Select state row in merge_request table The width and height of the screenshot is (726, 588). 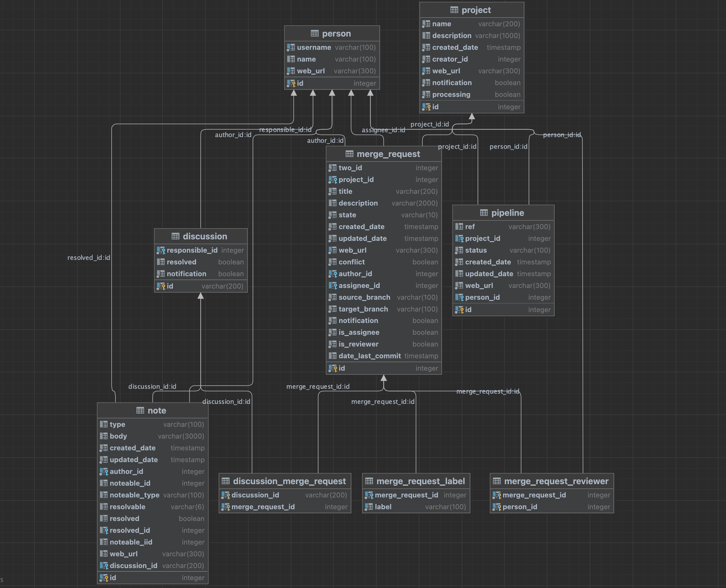(x=384, y=215)
